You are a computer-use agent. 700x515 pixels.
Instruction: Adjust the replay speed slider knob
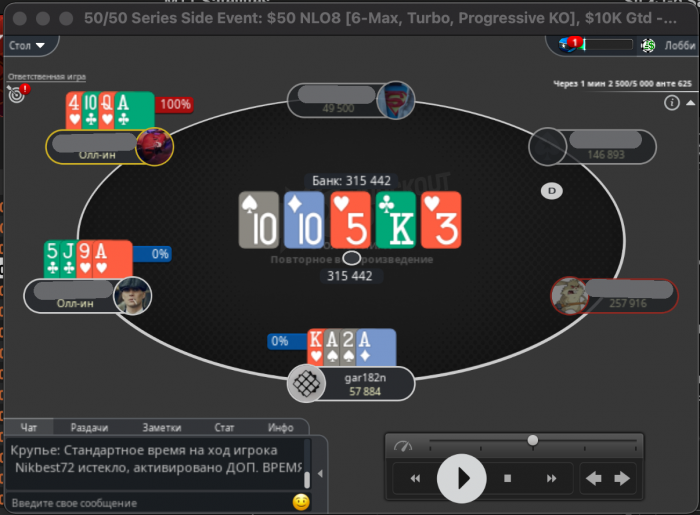[532, 441]
